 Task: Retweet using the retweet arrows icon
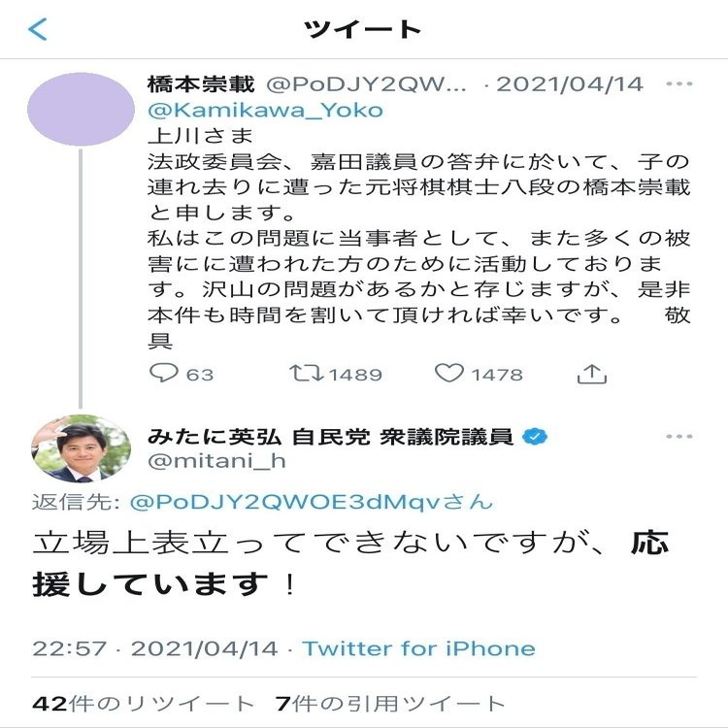307,373
